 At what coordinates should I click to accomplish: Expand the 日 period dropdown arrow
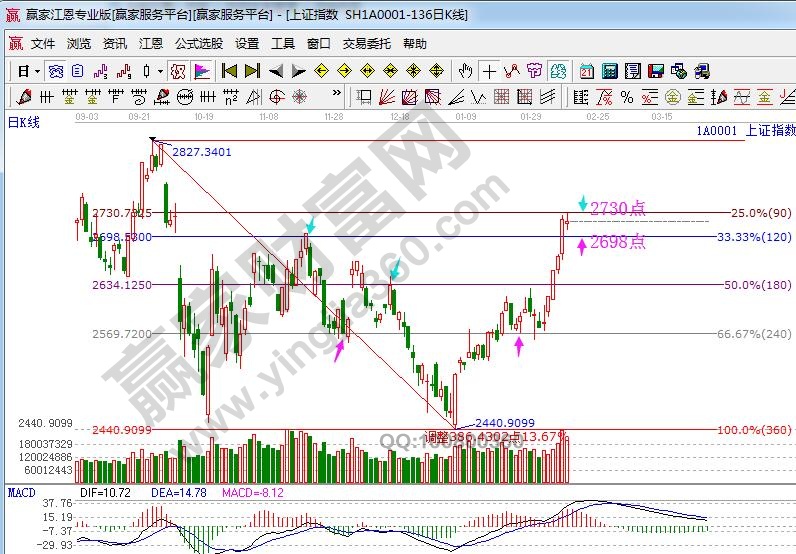tap(37, 71)
